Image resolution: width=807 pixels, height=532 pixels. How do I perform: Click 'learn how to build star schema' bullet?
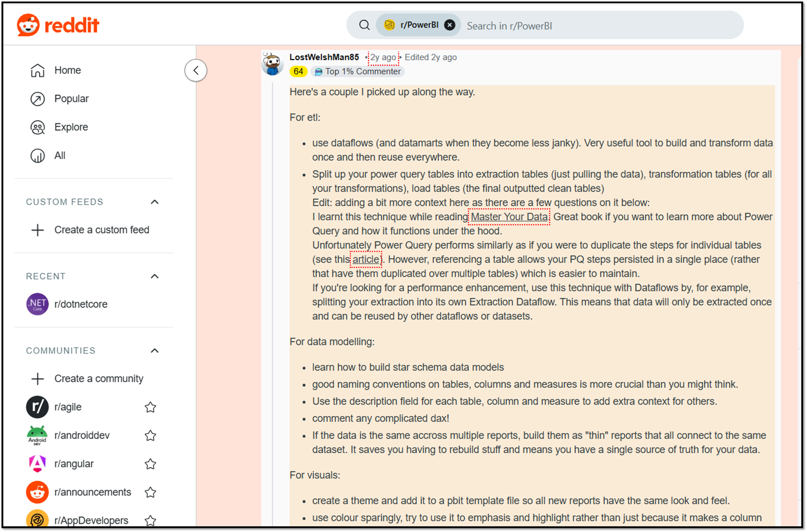pos(408,367)
